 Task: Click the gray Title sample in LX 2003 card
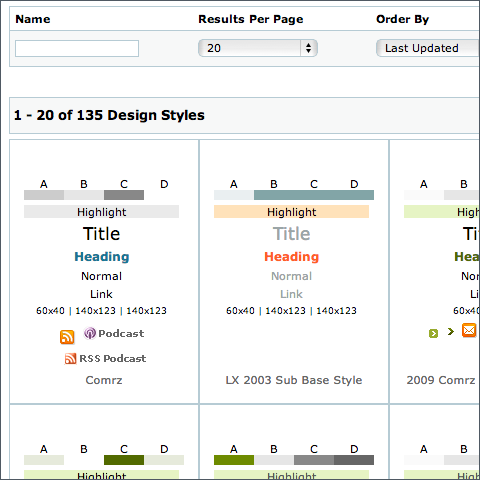[x=291, y=234]
